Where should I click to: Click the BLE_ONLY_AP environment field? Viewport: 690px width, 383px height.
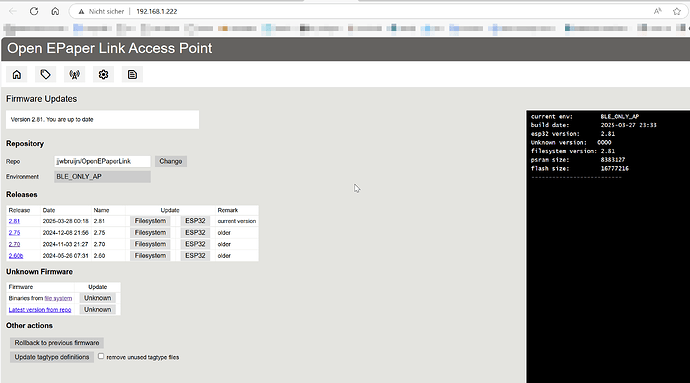click(103, 177)
